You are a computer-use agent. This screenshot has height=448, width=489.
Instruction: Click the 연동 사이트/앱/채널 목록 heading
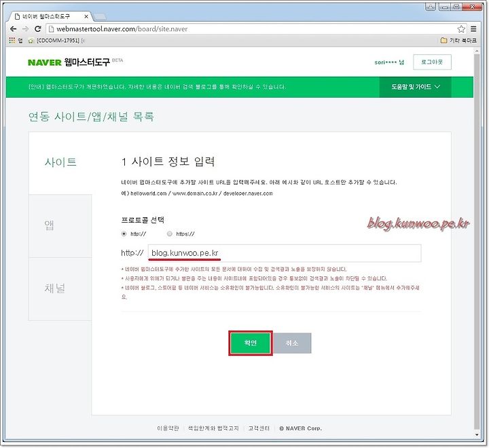point(91,117)
